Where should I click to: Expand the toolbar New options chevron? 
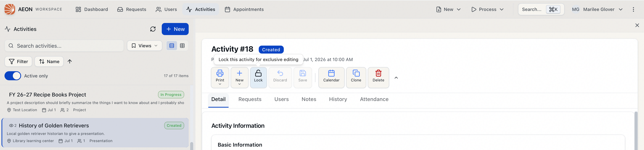tap(239, 84)
